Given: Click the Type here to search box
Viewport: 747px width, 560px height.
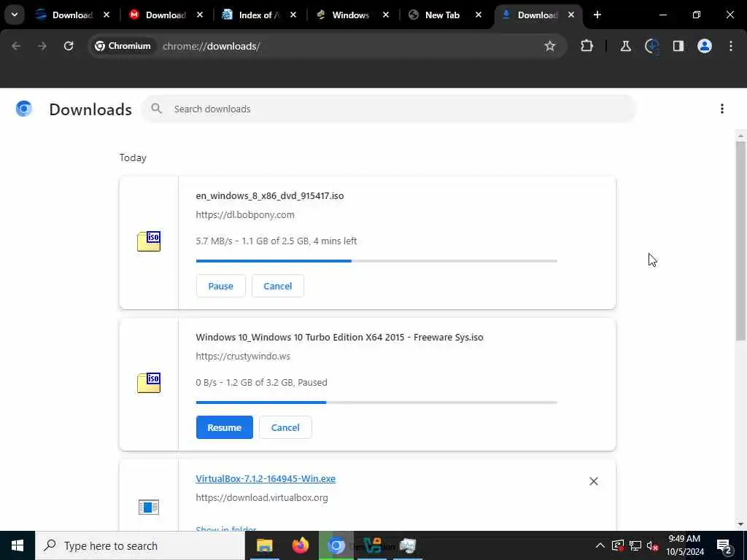Looking at the screenshot, I should (140, 545).
